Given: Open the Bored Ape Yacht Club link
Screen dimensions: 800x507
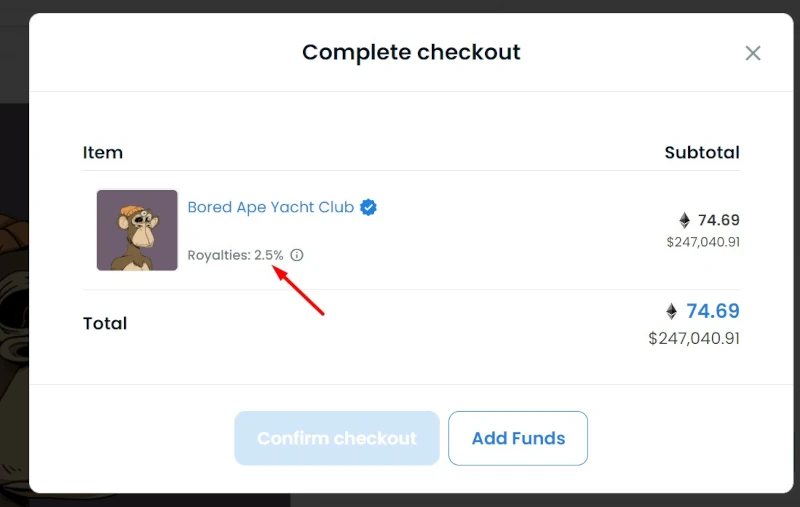Looking at the screenshot, I should 270,207.
